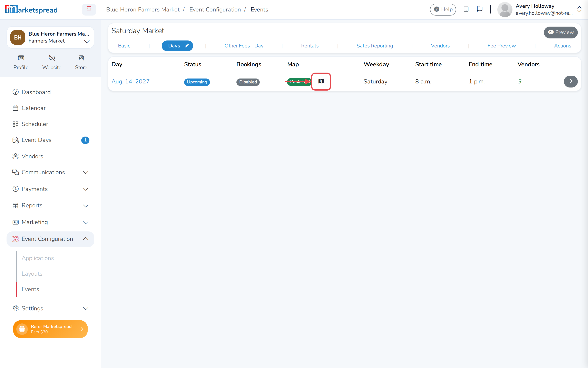This screenshot has height=368, width=588.
Task: Click Event Configuration in the breadcrumb
Action: coord(215,9)
